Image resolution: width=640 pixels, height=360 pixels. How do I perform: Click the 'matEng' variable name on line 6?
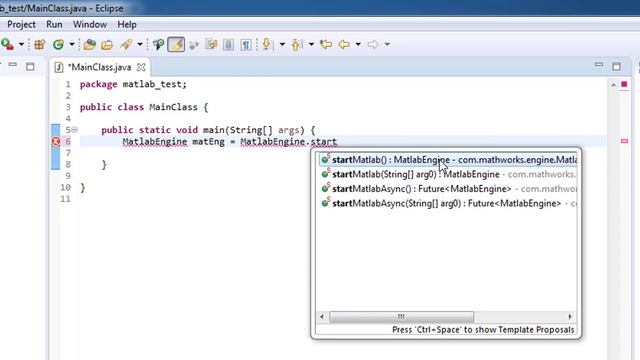[209, 142]
